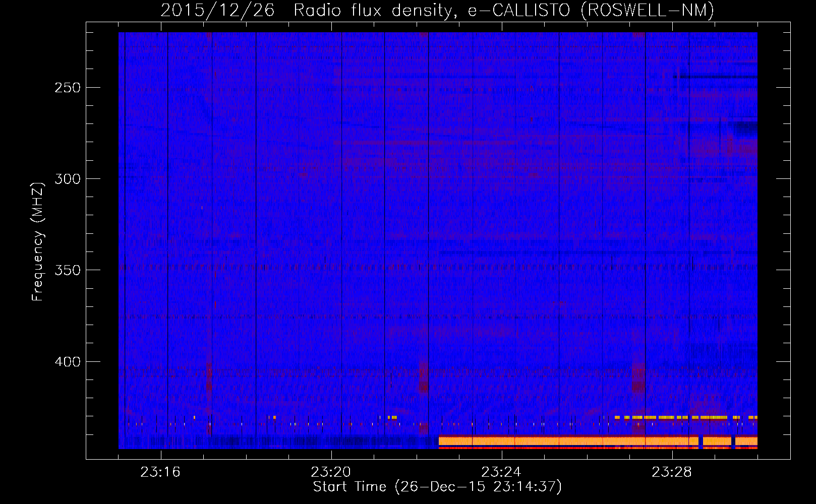Click the 23:16 time tick label
This screenshot has height=504, width=816.
click(160, 472)
